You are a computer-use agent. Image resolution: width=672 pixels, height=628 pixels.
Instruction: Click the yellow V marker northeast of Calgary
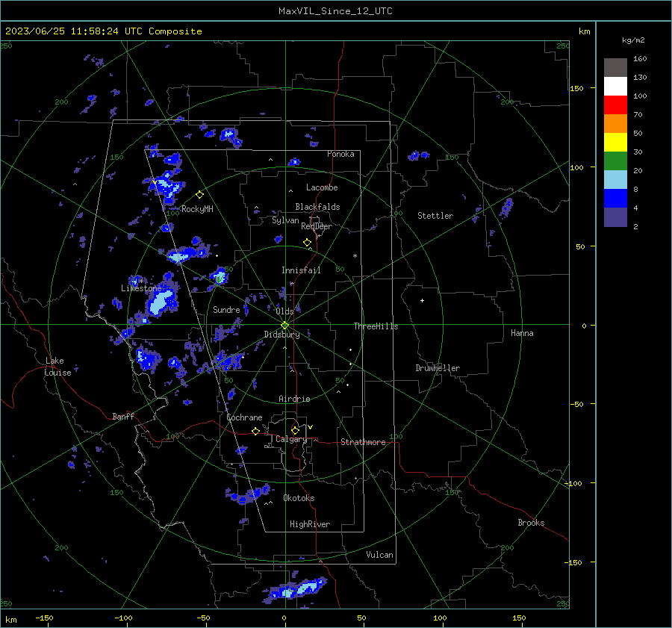pos(311,427)
